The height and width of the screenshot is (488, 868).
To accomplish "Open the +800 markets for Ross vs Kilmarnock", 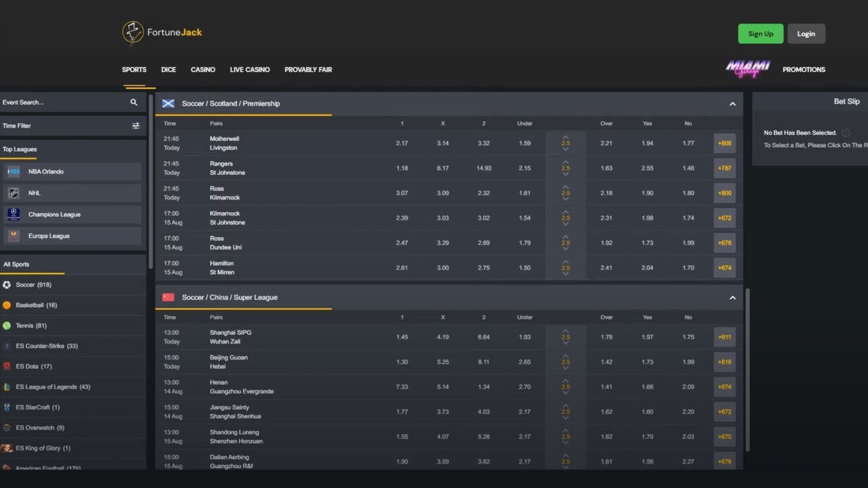I will click(x=725, y=193).
